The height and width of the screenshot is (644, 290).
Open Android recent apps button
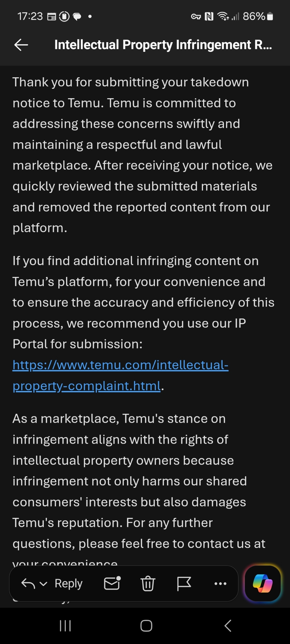pyautogui.click(x=65, y=626)
